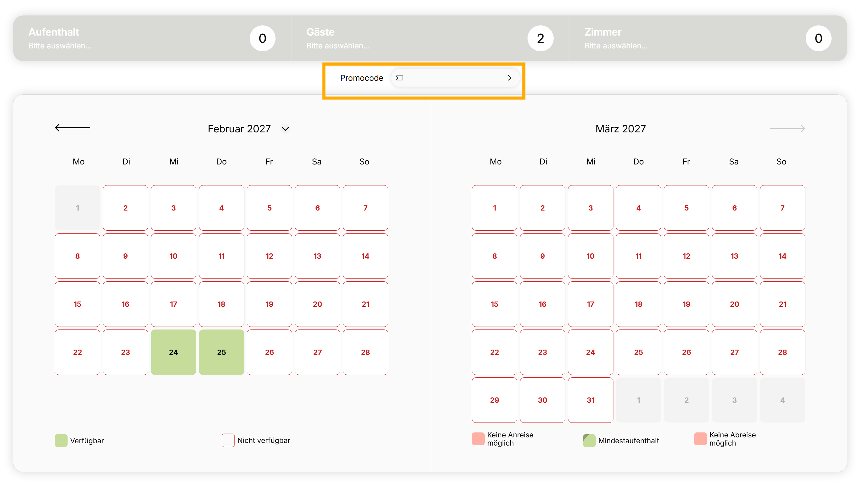The image size is (868, 482).
Task: Click the arrow inside the promocode field
Action: [510, 78]
